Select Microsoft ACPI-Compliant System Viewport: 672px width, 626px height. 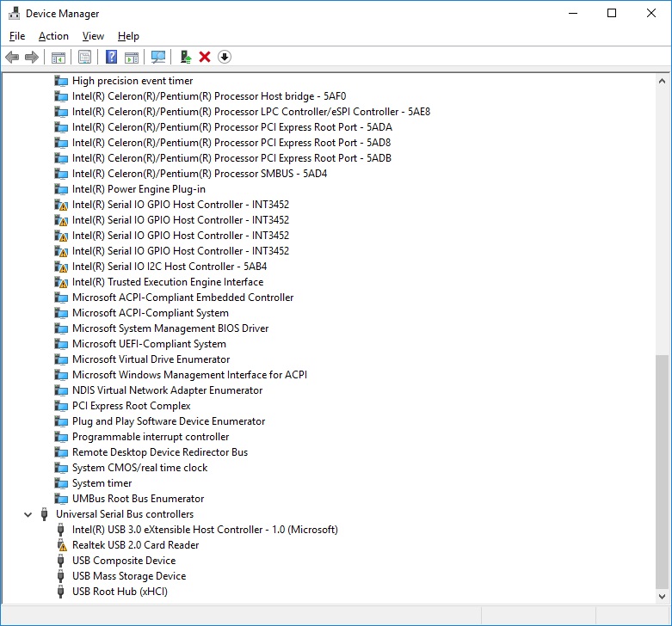151,313
